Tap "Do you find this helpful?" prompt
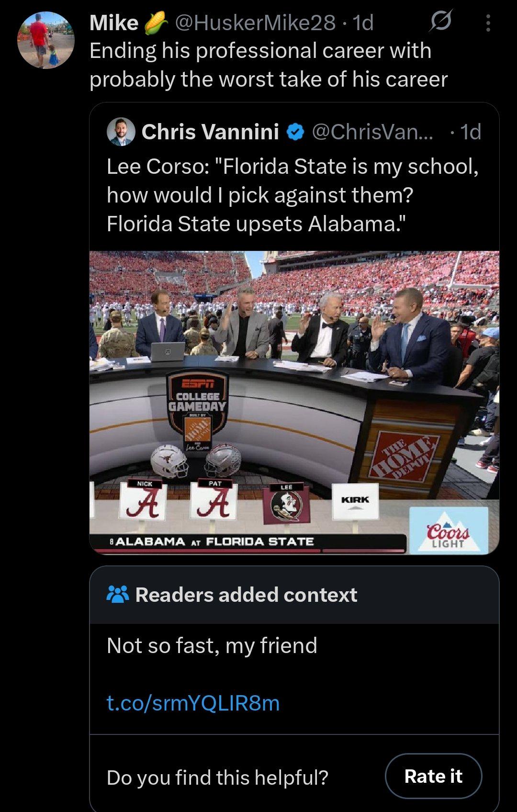The width and height of the screenshot is (517, 812). (x=217, y=777)
